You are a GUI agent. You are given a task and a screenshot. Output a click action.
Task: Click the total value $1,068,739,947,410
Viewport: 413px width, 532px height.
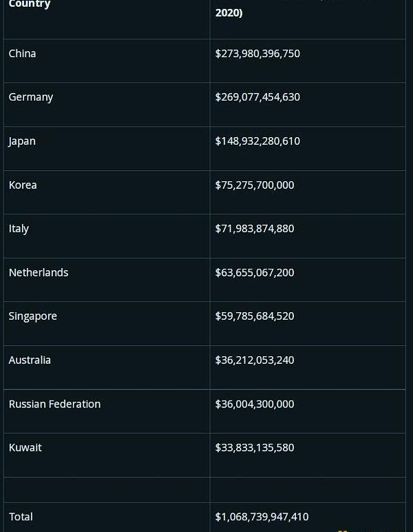coord(262,516)
